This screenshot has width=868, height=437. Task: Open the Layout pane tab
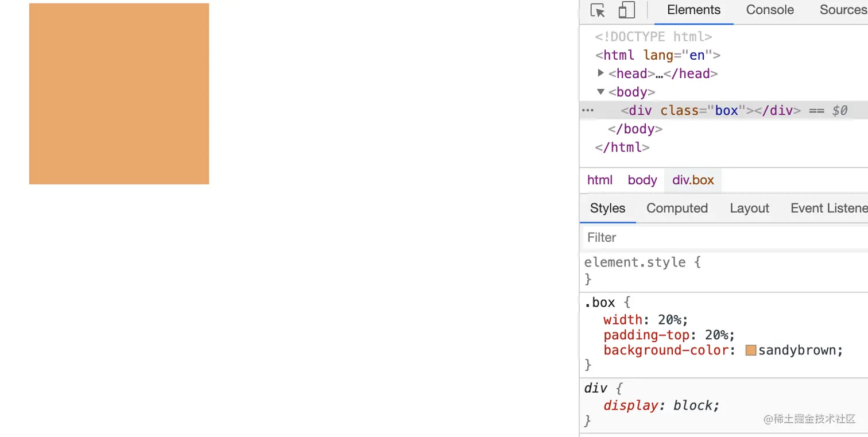pyautogui.click(x=749, y=208)
